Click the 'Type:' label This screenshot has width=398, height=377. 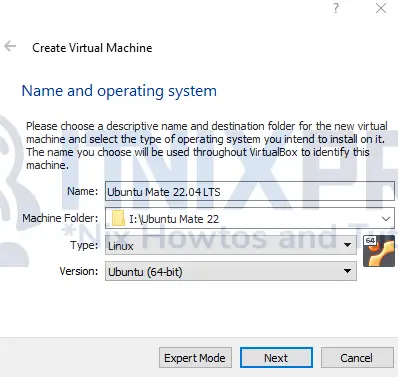point(84,245)
